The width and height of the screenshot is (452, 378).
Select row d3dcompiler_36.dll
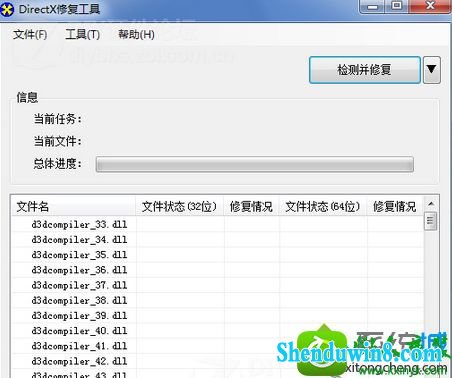(x=218, y=270)
